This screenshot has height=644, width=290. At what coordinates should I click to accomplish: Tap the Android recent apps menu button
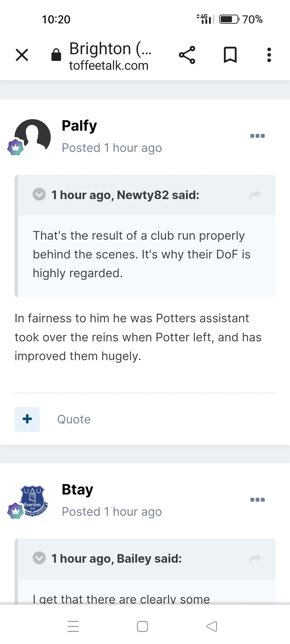pos(73,627)
